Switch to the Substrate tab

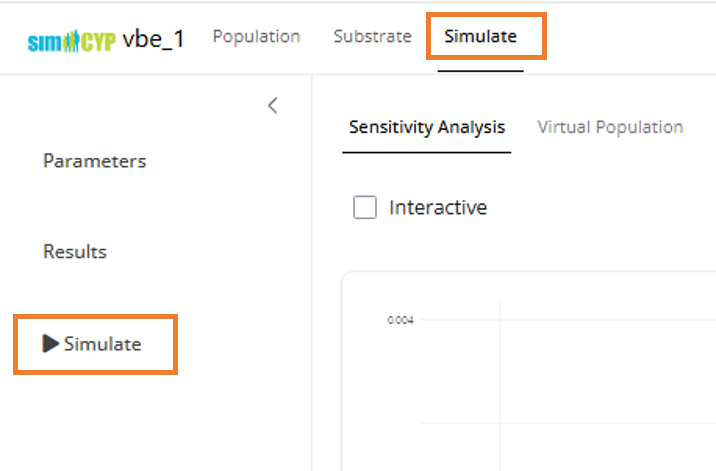pos(372,37)
